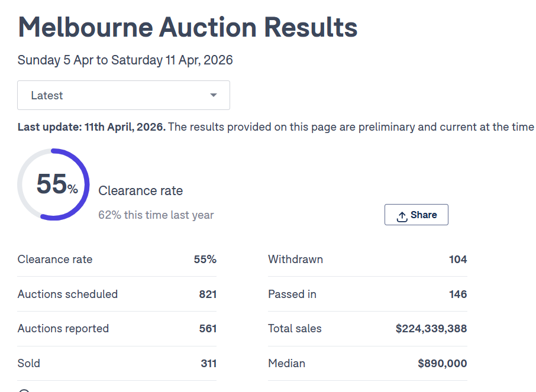Click the Total sales amount $224,339,388

coord(431,329)
